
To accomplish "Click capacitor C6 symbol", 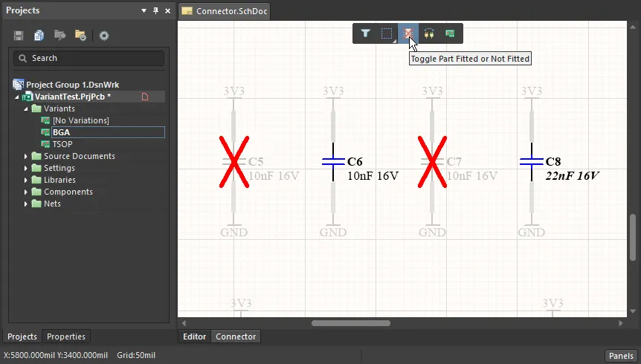I will (x=333, y=162).
